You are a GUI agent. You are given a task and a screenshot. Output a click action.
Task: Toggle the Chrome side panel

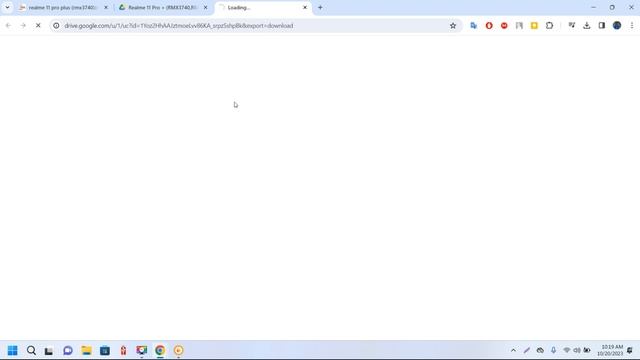(x=602, y=25)
